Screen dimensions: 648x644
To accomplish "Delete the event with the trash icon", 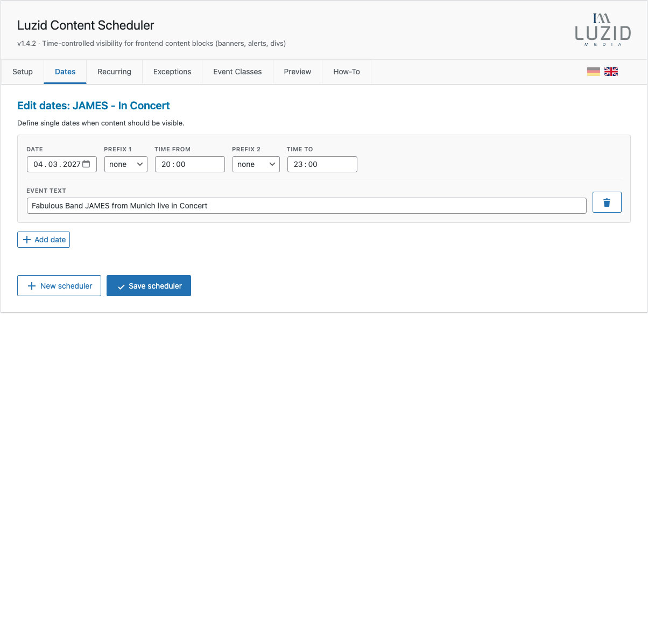I will (607, 202).
